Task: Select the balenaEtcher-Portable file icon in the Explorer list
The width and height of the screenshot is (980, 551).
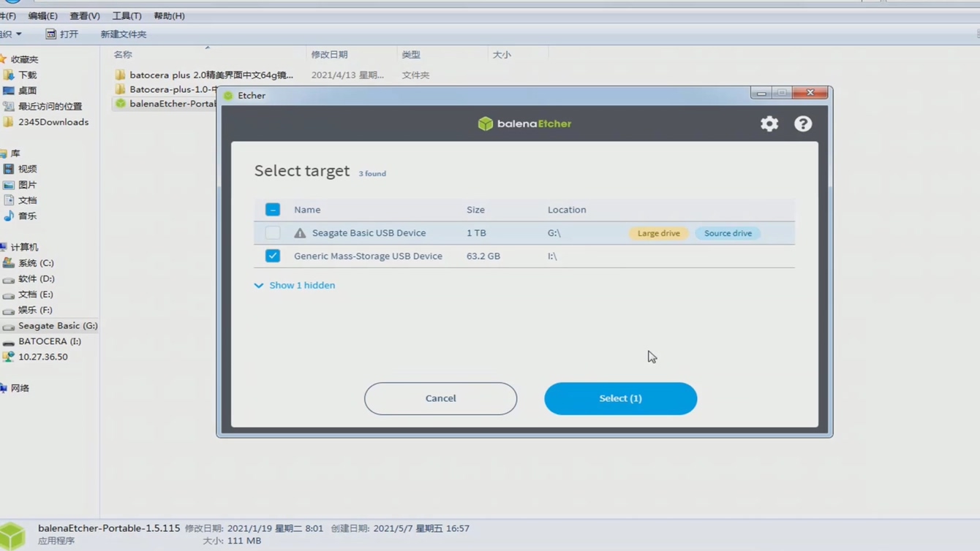Action: coord(121,104)
